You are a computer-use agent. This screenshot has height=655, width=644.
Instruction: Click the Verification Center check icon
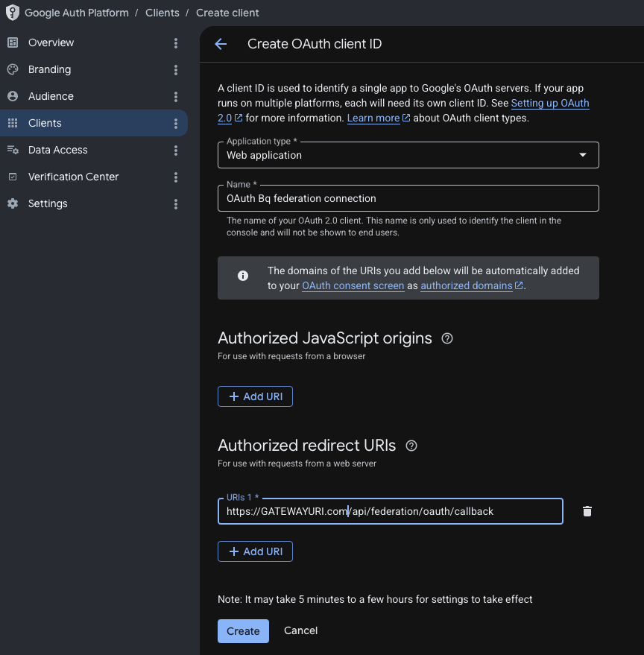(13, 177)
